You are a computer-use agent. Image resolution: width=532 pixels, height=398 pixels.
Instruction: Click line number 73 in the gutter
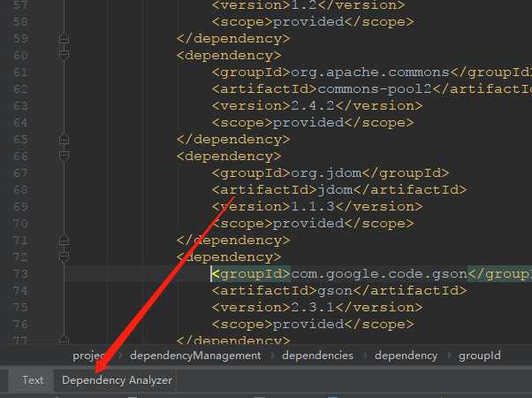(20, 273)
